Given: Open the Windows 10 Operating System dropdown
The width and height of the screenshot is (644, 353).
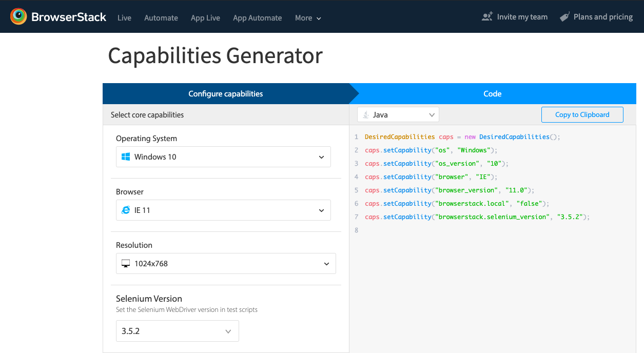Looking at the screenshot, I should (x=223, y=157).
